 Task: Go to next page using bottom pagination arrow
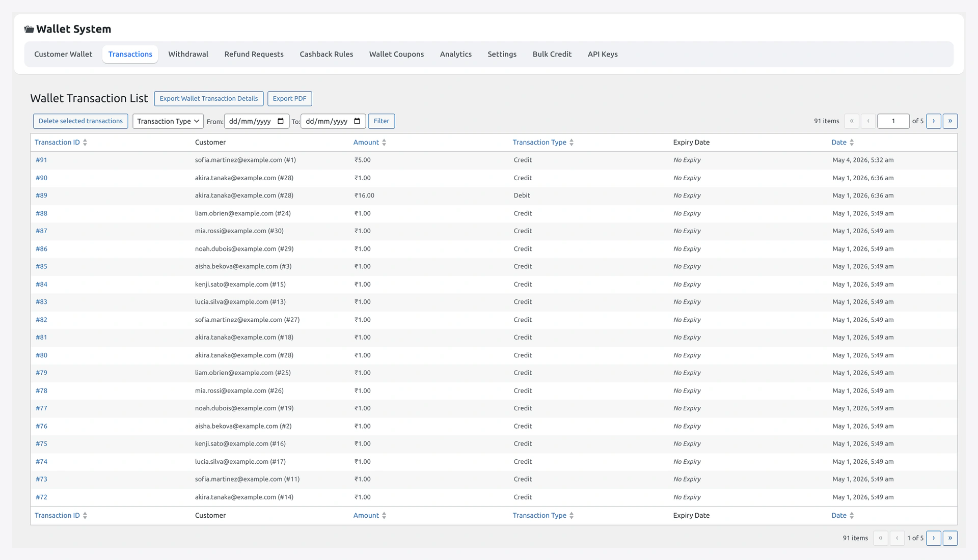click(933, 538)
